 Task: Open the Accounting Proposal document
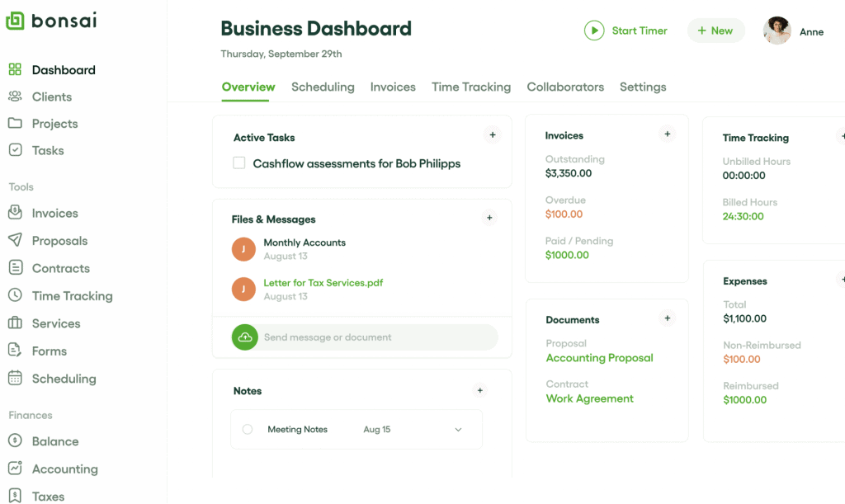coord(599,358)
